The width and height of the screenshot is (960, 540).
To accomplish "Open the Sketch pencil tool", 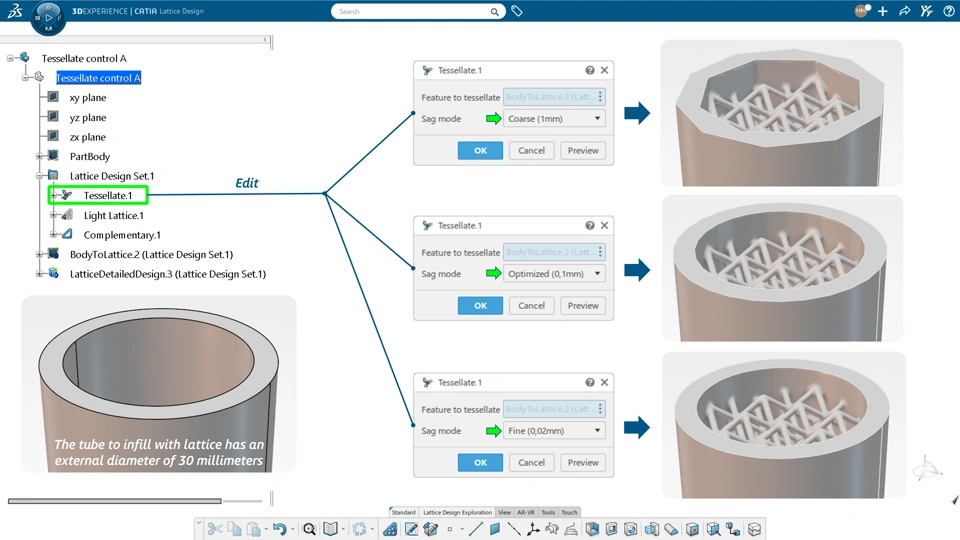I will tap(411, 529).
